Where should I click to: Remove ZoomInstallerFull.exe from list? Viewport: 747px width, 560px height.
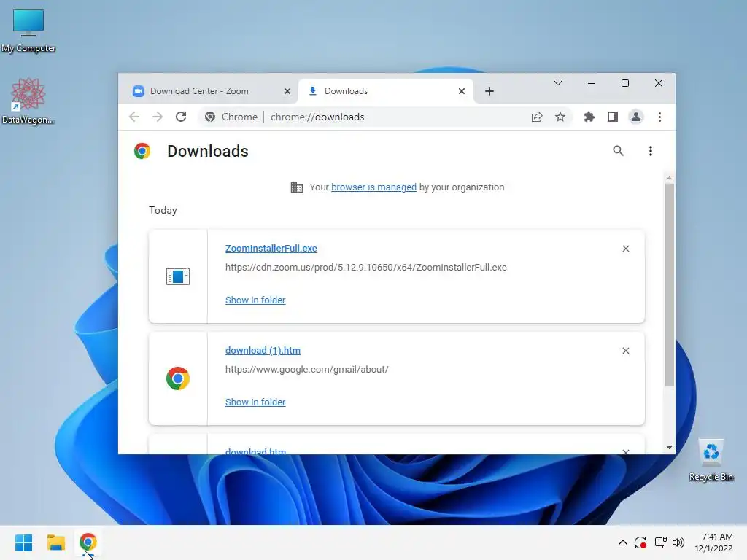point(626,249)
